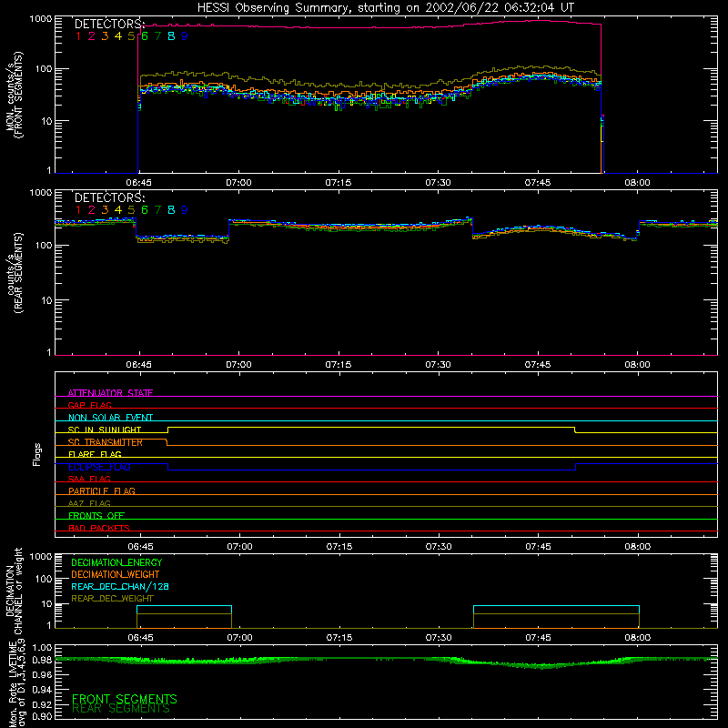Image resolution: width=728 pixels, height=728 pixels.
Task: Click the 0.98 livetime axis value
Action: (42, 660)
